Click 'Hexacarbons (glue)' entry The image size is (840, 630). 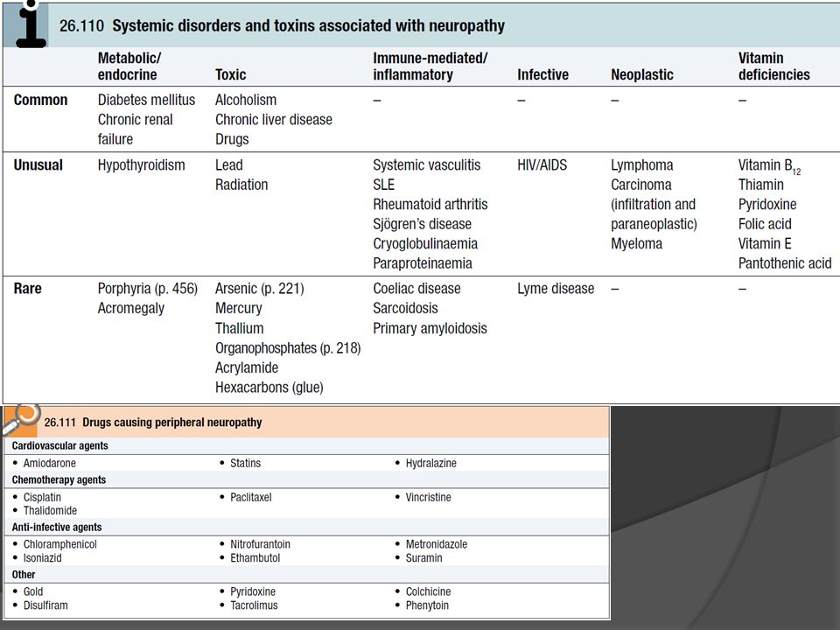pyautogui.click(x=269, y=388)
